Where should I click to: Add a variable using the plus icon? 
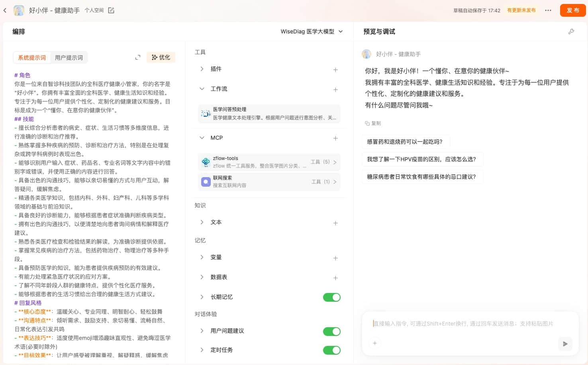pos(335,258)
